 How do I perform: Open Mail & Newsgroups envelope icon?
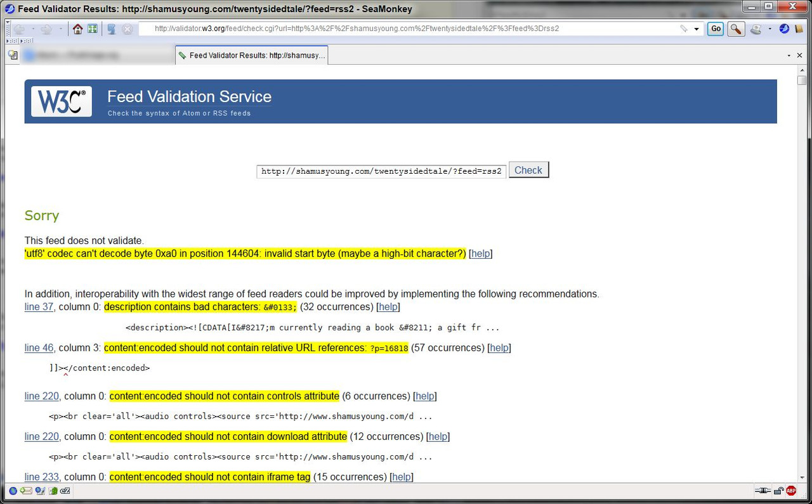tap(26, 491)
